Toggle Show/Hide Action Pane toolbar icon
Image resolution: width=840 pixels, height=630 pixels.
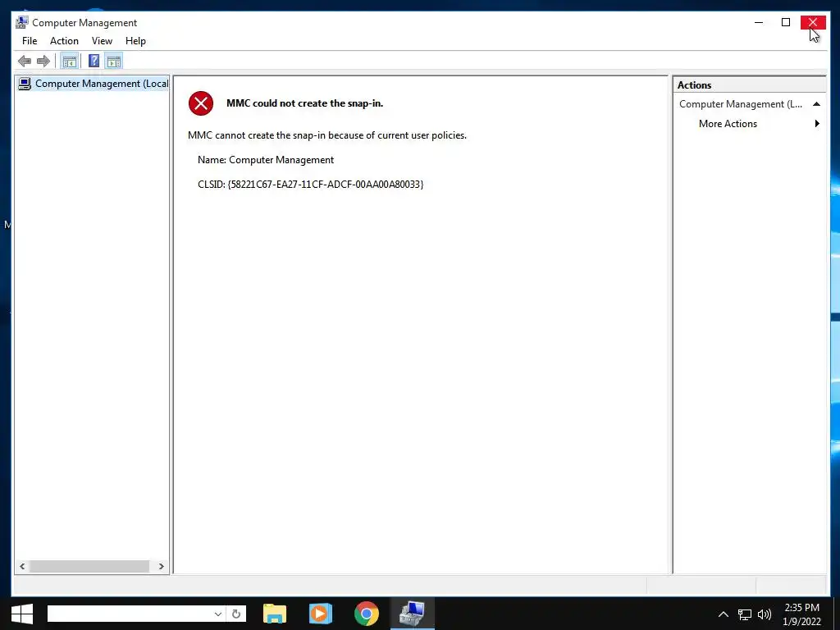[113, 61]
